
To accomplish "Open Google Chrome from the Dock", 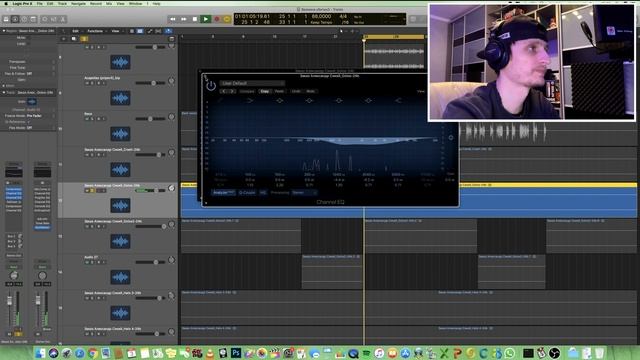I will click(x=93, y=353).
